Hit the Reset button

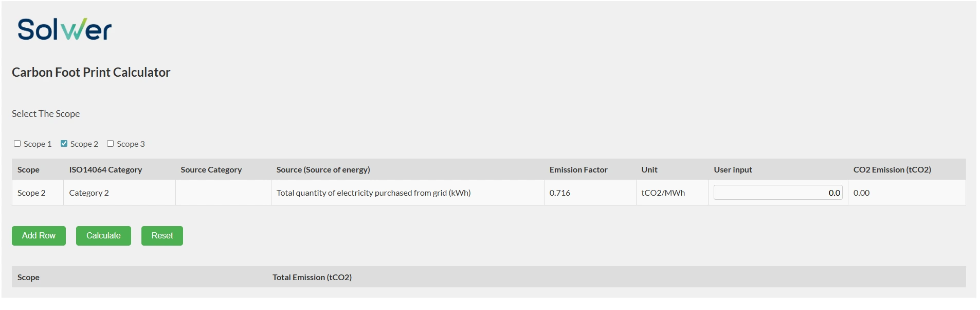pos(162,236)
